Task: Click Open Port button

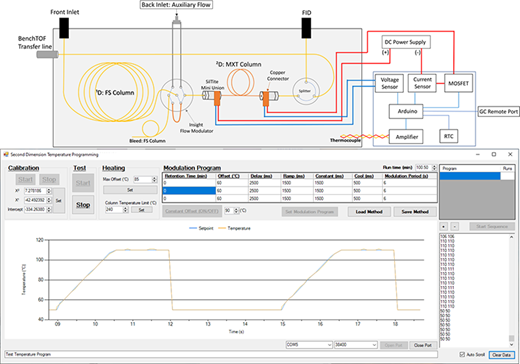Action: point(394,345)
